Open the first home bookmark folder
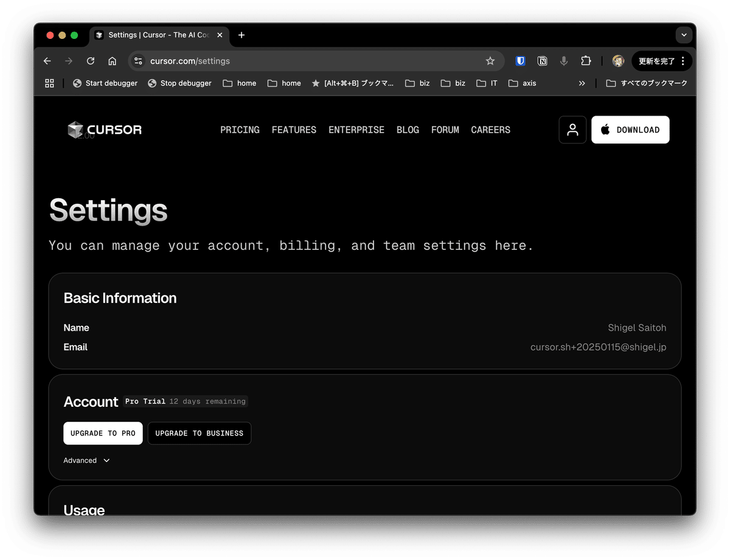 (240, 83)
